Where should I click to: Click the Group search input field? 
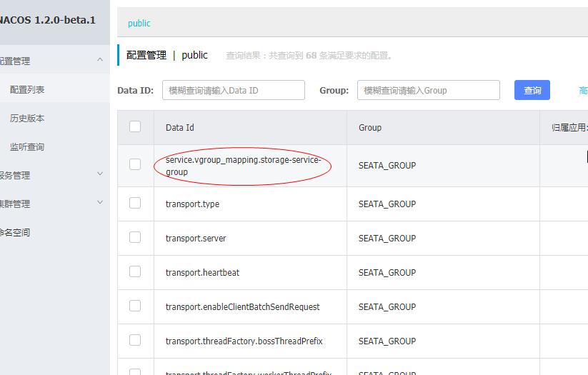428,90
